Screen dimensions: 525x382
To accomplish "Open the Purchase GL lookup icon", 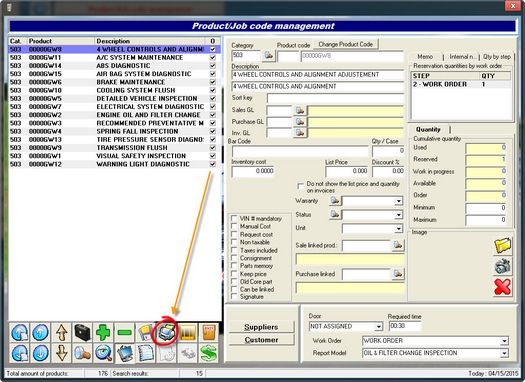I will [x=300, y=122].
